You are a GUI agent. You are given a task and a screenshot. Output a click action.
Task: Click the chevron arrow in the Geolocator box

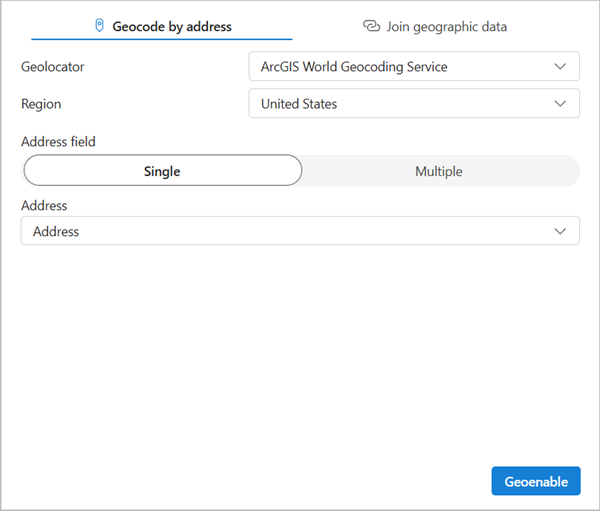click(x=559, y=67)
